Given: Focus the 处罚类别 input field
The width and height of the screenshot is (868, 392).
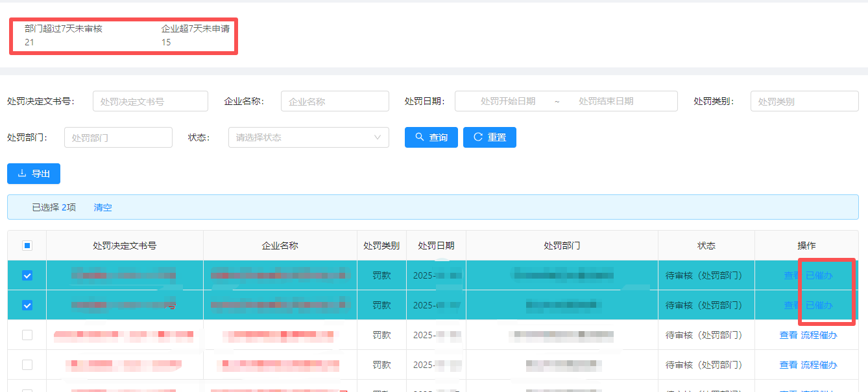Looking at the screenshot, I should [804, 102].
